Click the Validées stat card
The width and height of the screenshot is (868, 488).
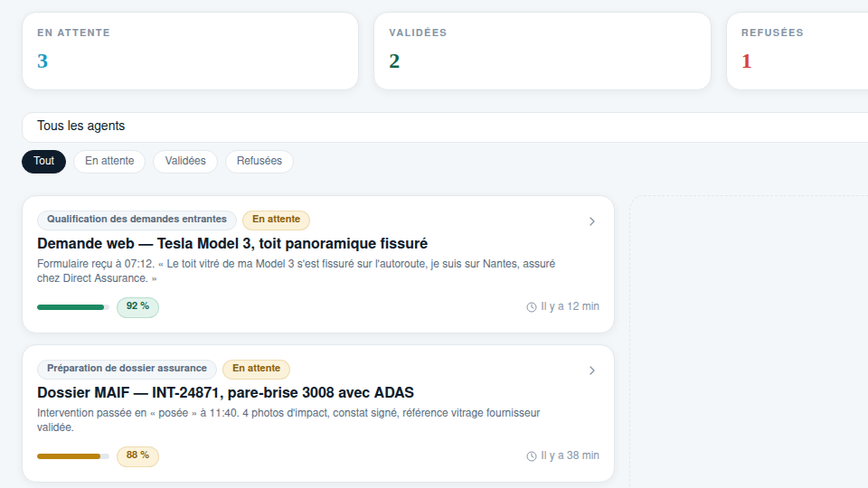(x=542, y=51)
